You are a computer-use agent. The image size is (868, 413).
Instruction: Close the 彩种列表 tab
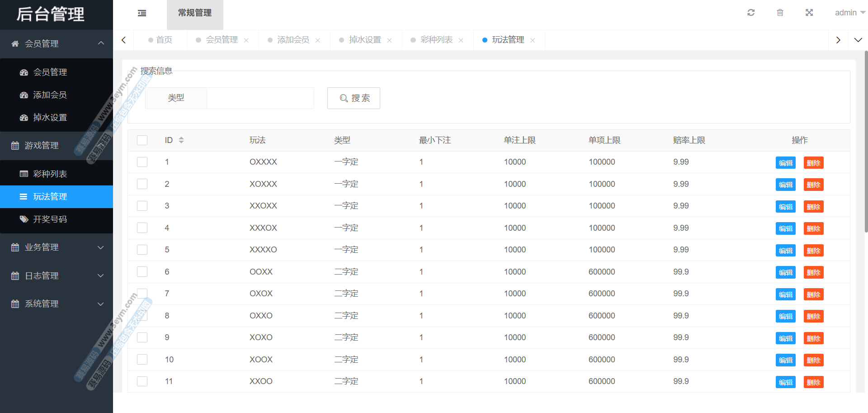461,40
